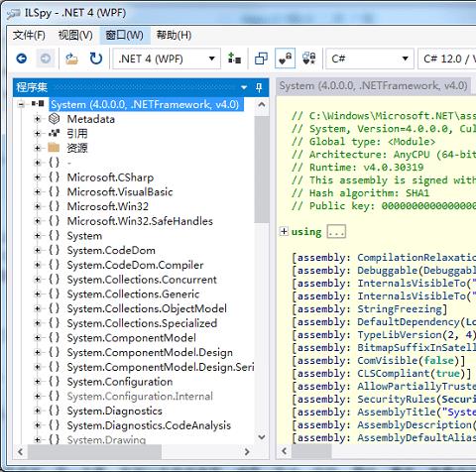Pin the 程序集 panel with pushpin icon
Screen dimensions: 476x472
click(x=259, y=87)
